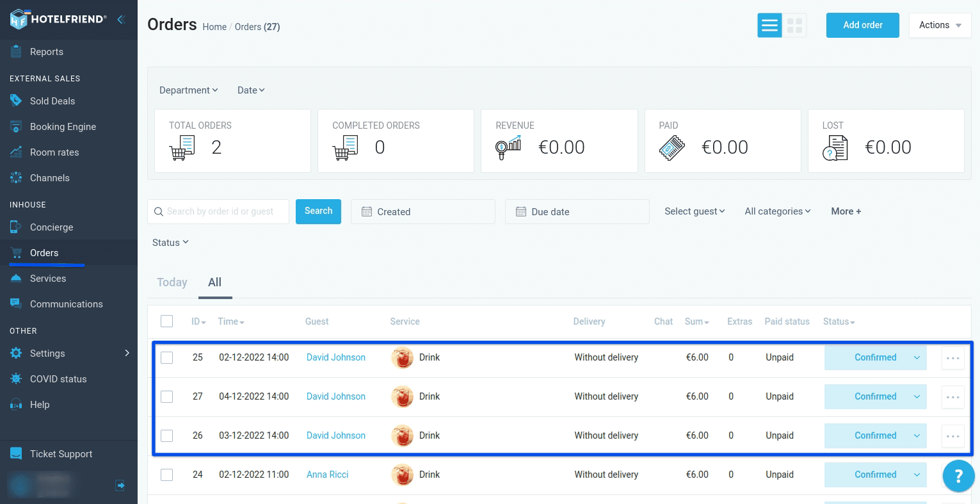The image size is (980, 504).
Task: Select the checkbox for order 25
Action: 166,357
